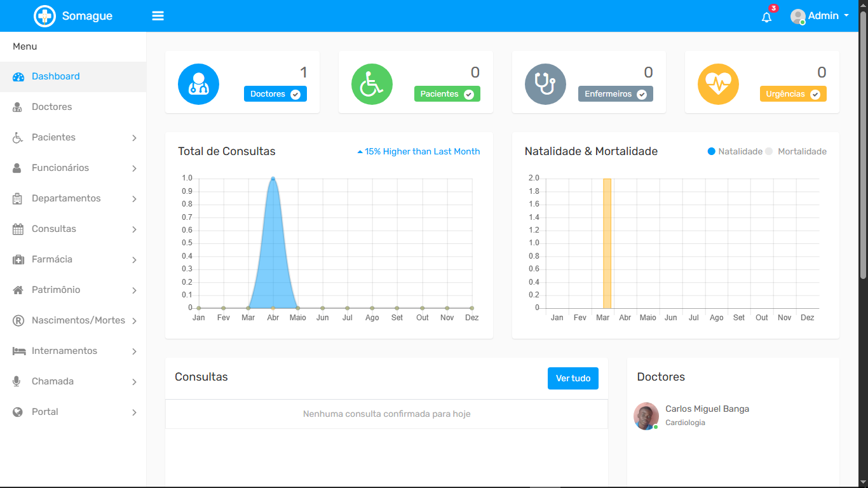Viewport: 868px width, 488px height.
Task: Click the green wheelchair patients icon
Action: point(372,84)
